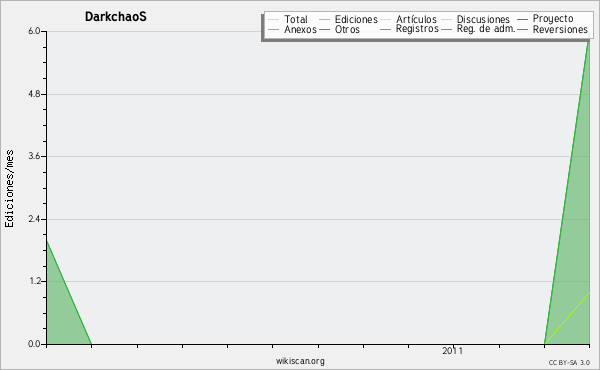Click the purple Otros color line
This screenshot has height=370, width=600.
click(x=324, y=29)
